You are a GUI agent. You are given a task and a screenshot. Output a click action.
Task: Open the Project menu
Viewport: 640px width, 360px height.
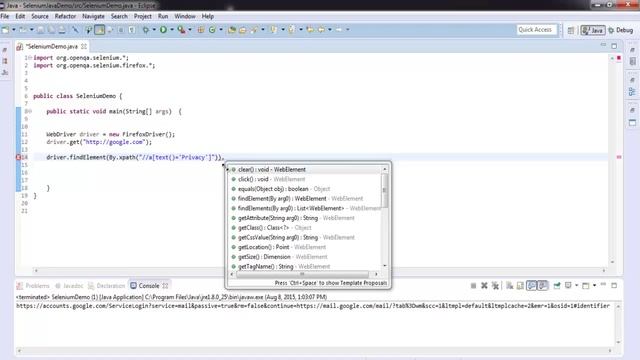(143, 16)
